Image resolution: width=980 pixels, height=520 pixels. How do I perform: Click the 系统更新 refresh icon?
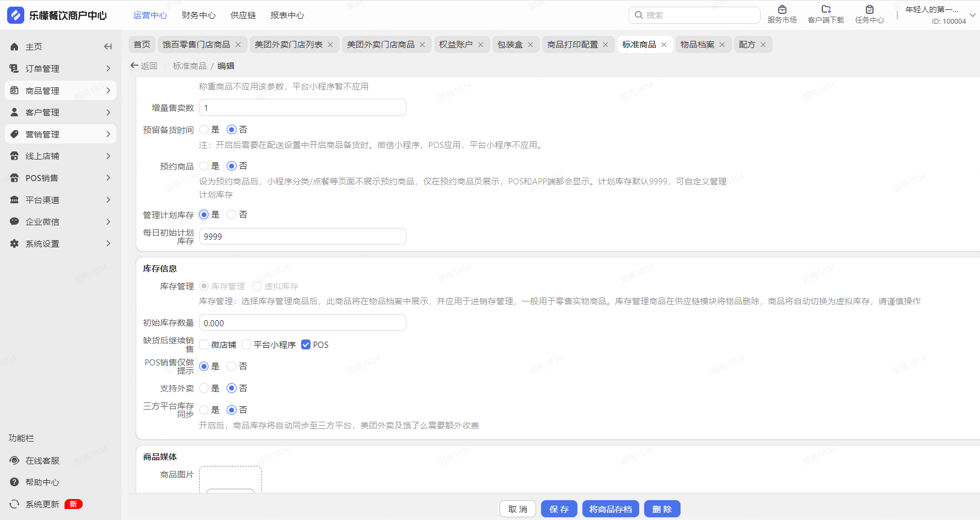tap(14, 504)
